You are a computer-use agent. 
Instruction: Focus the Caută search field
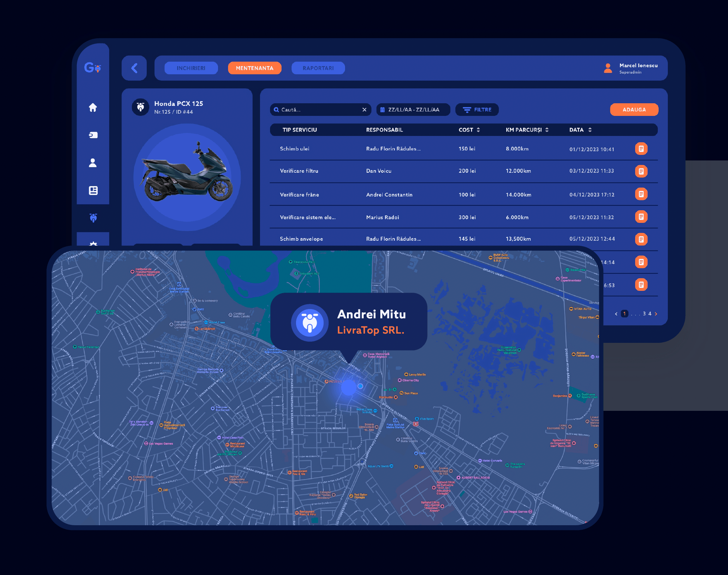[x=321, y=110]
